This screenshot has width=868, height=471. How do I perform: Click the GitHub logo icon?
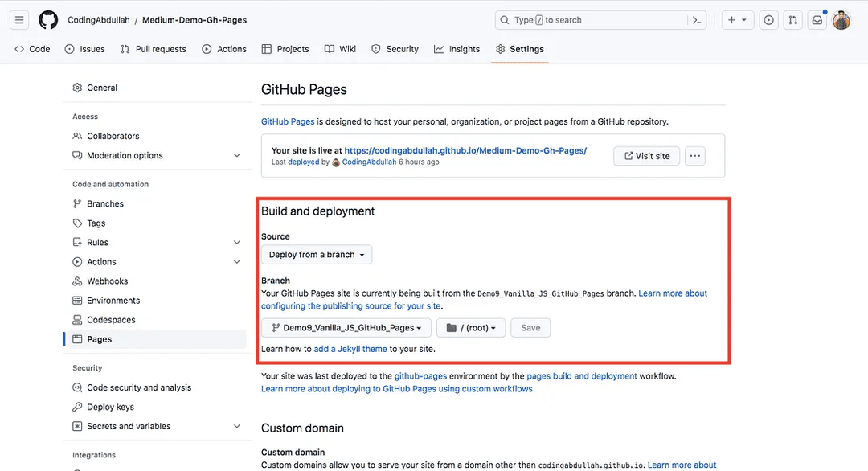click(x=48, y=20)
